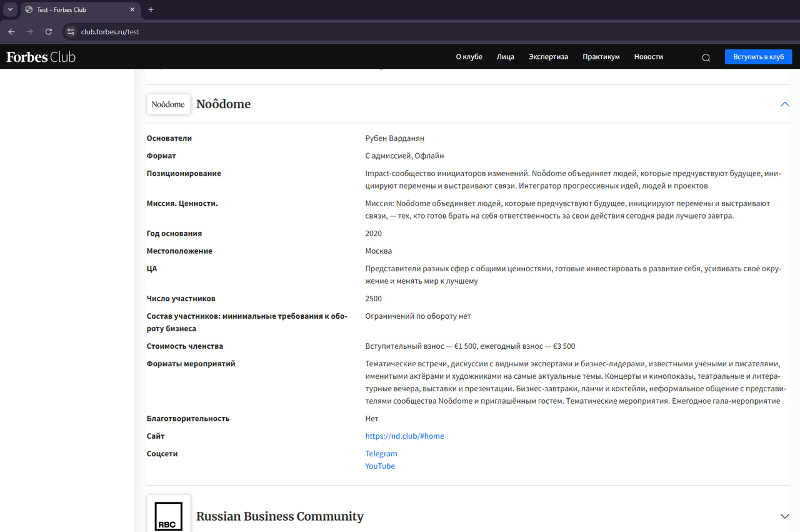Click the Позиционирование label

tap(184, 174)
